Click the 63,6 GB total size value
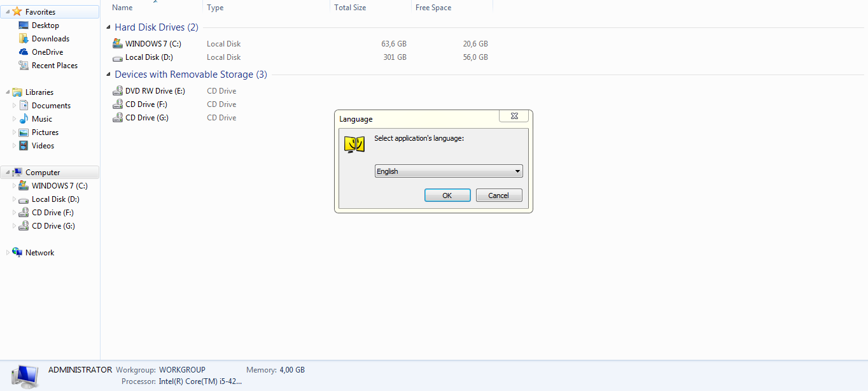The image size is (868, 391). pos(394,44)
